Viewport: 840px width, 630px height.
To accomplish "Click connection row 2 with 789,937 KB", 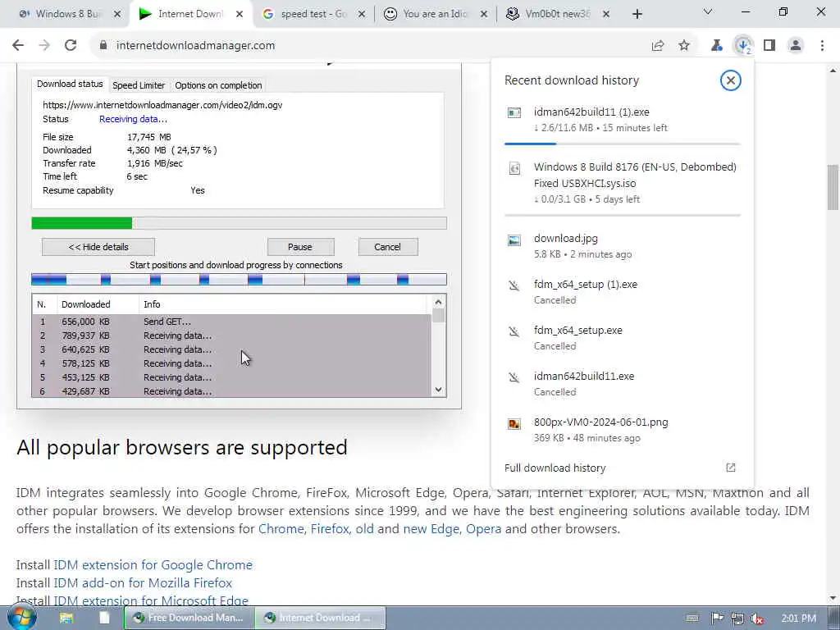I will click(x=231, y=336).
